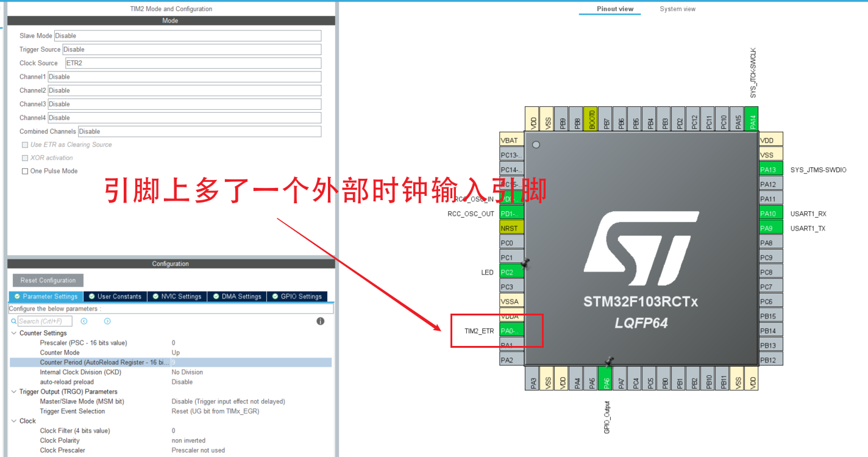Click the green PC2 LED pin
This screenshot has width=868, height=457.
511,272
